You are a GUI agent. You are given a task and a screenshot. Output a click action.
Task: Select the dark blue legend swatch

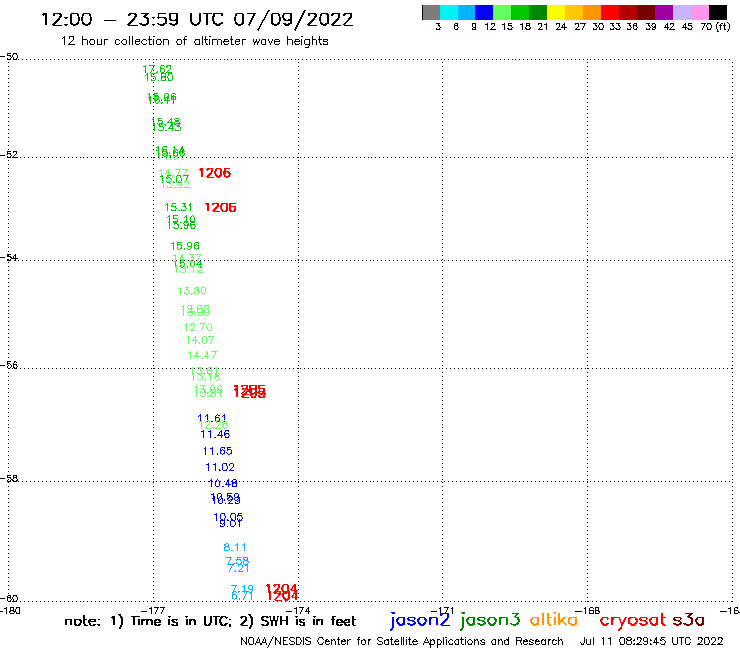484,12
